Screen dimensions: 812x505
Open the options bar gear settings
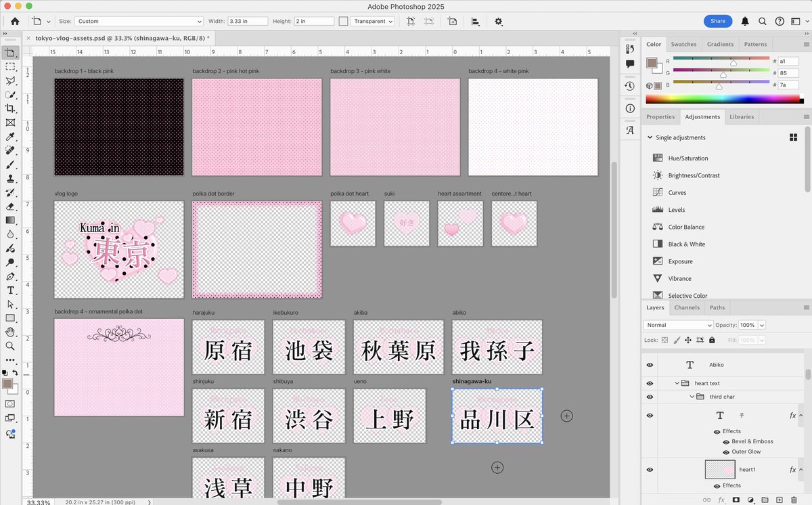tap(499, 21)
